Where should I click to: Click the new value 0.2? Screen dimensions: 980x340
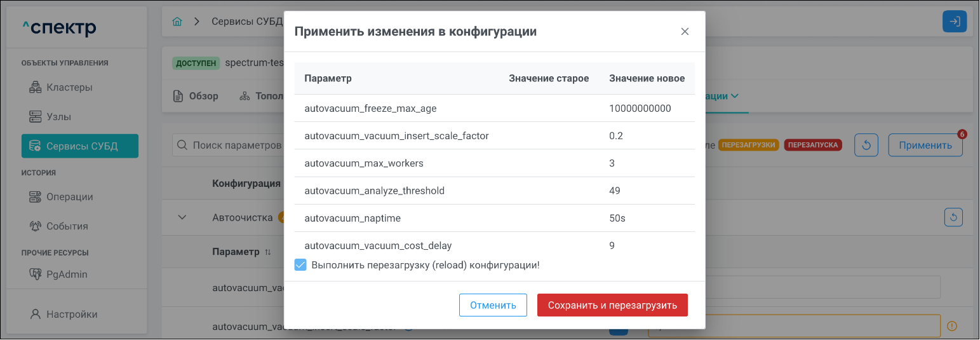pos(616,136)
